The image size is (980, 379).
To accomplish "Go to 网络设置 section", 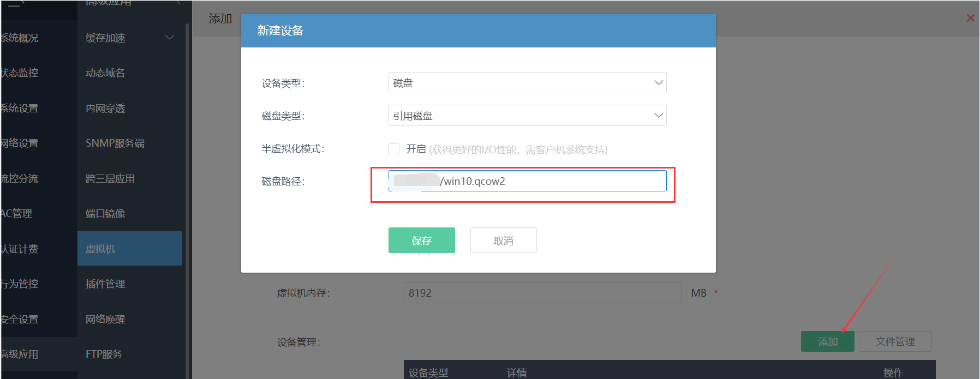I will pyautogui.click(x=20, y=143).
